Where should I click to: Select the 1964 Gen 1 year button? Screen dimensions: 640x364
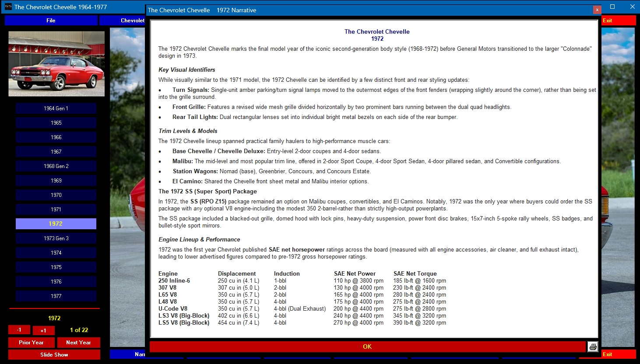(56, 108)
